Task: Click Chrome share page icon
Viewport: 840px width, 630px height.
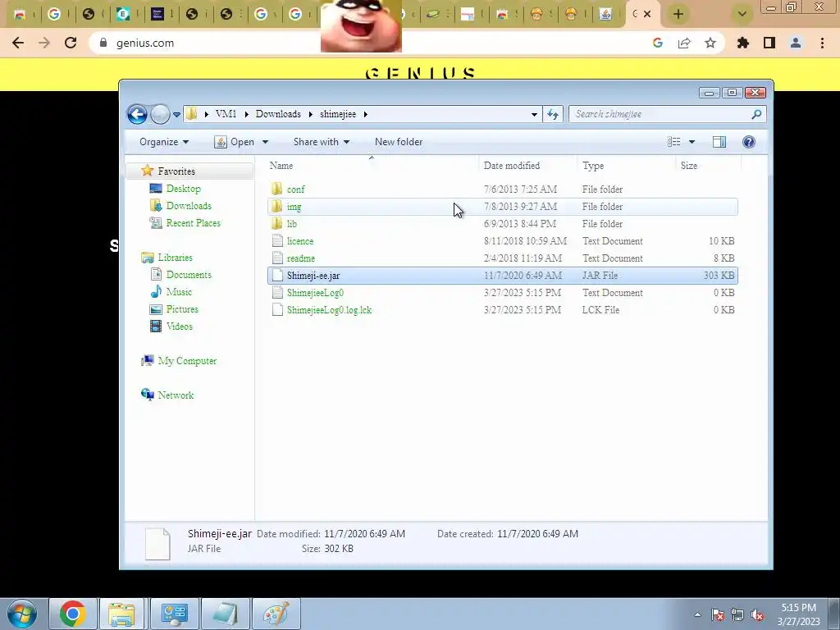Action: (x=684, y=43)
